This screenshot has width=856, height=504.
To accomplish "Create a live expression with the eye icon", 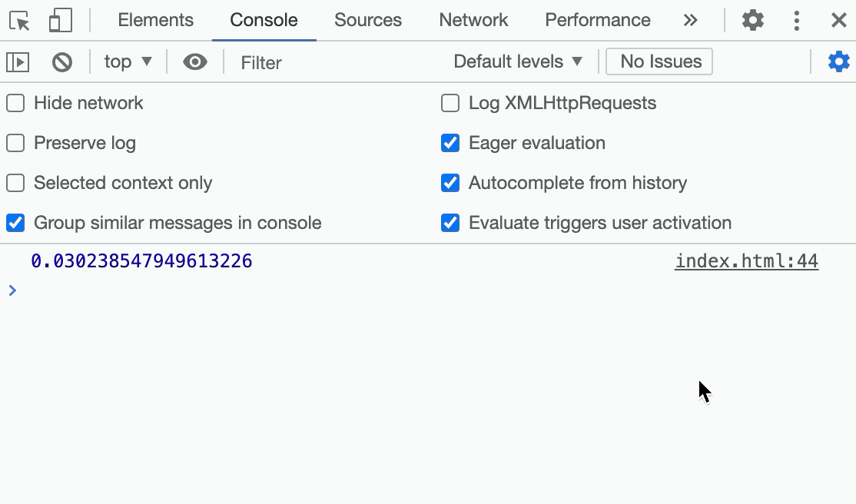I will pos(195,61).
